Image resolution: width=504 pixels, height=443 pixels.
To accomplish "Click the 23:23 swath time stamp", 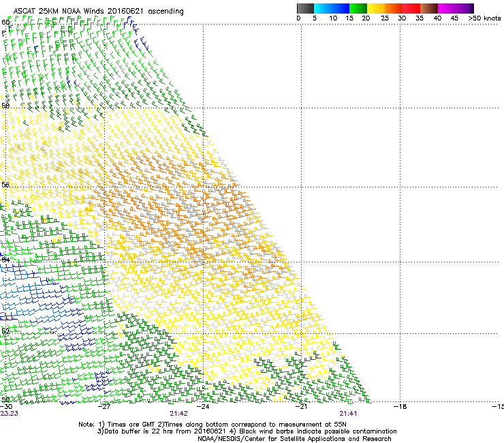I will click(10, 414).
